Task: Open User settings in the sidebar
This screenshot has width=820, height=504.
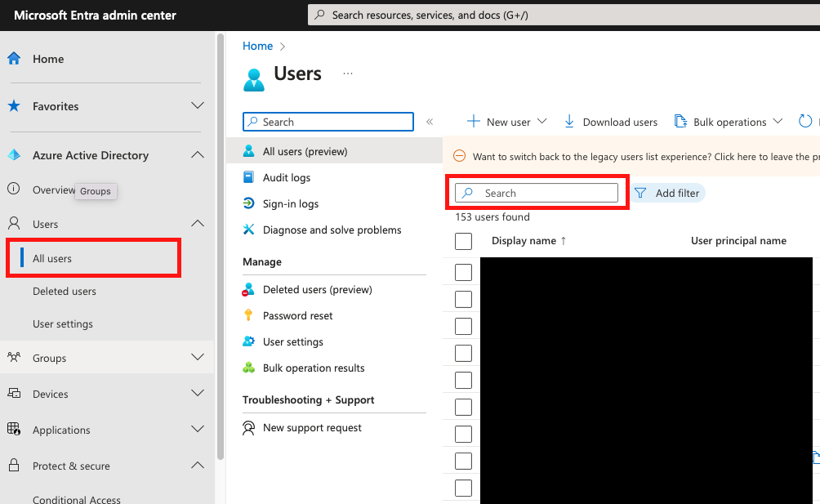Action: 63,324
